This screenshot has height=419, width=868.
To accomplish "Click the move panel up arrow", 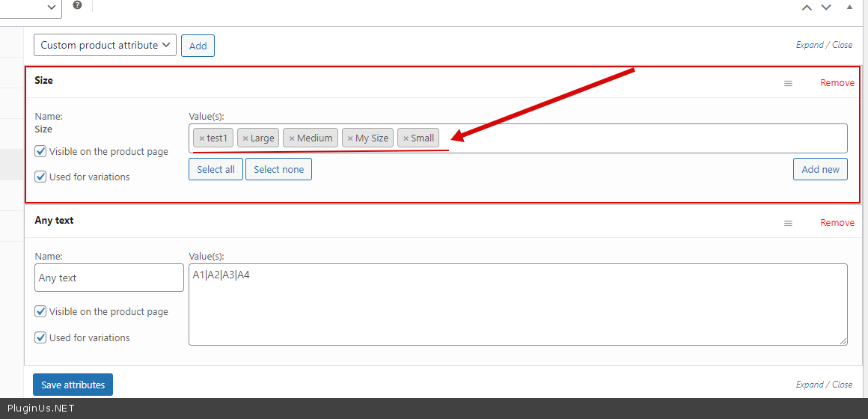I will pyautogui.click(x=807, y=7).
